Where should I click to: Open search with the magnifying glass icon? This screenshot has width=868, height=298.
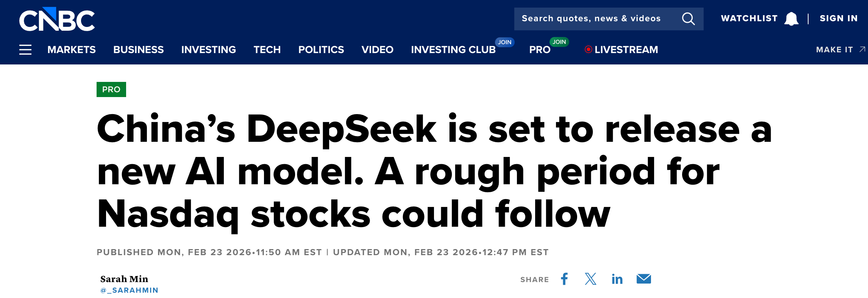click(688, 19)
